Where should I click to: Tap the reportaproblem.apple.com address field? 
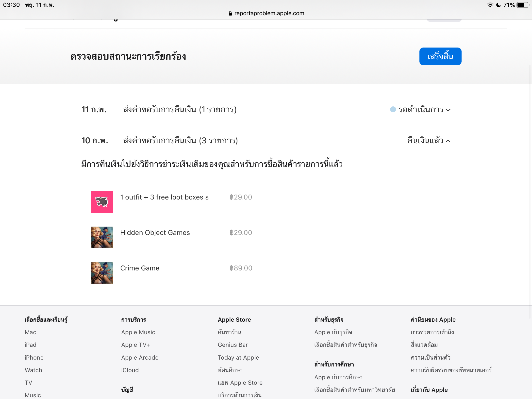tap(269, 13)
